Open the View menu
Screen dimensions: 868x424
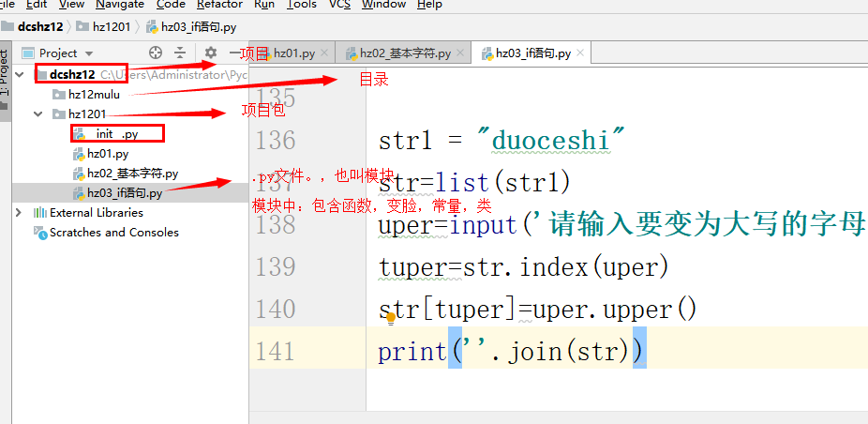(x=71, y=5)
